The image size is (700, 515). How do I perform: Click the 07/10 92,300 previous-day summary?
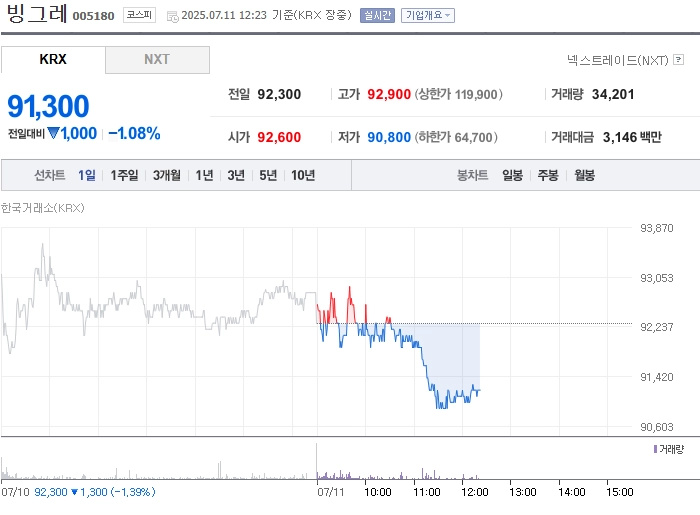tap(78, 492)
